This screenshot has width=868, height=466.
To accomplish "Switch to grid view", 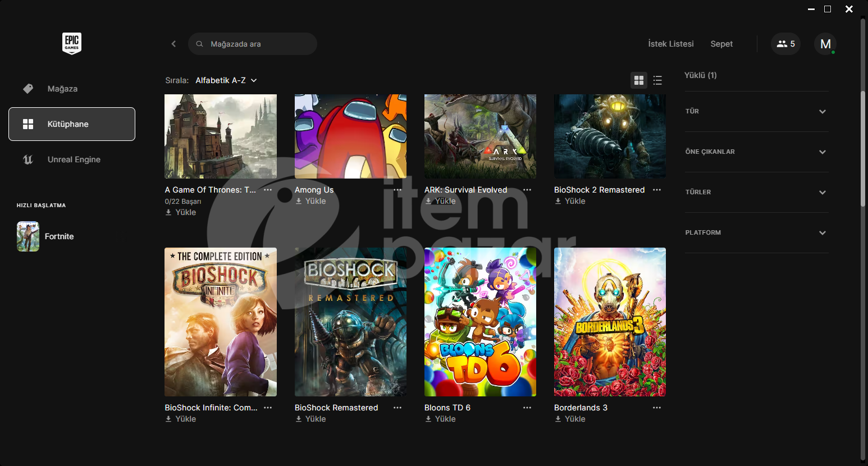I will point(639,80).
